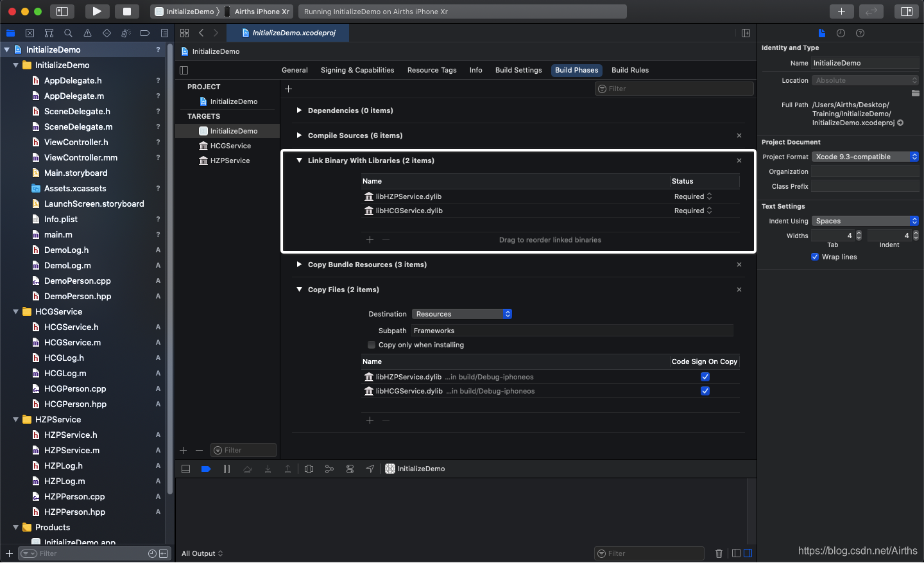Open the Report navigator icon
The width and height of the screenshot is (924, 563).
(164, 33)
